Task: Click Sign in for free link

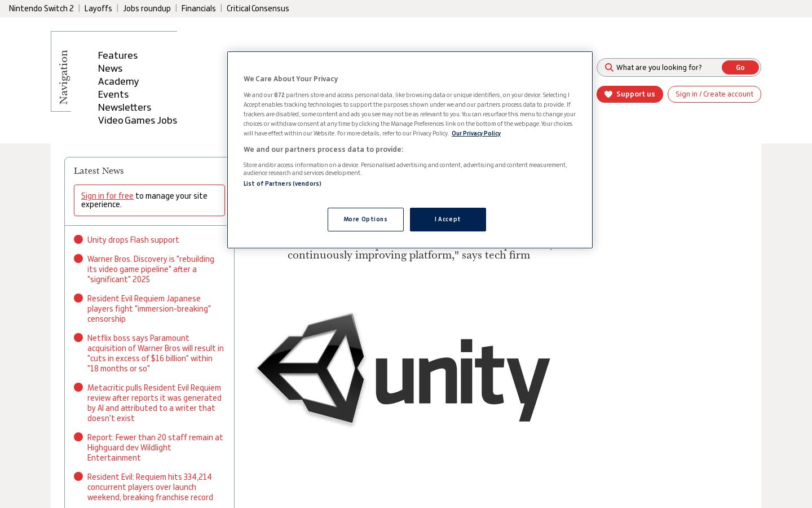Action: [107, 196]
